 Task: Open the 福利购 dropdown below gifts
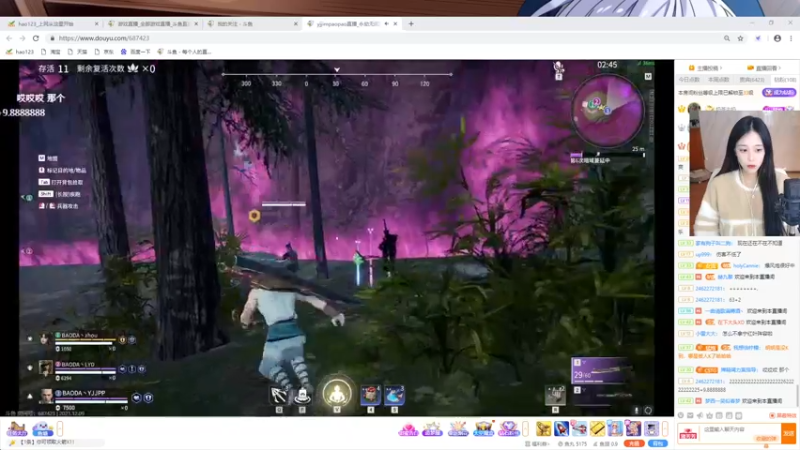coord(539,444)
